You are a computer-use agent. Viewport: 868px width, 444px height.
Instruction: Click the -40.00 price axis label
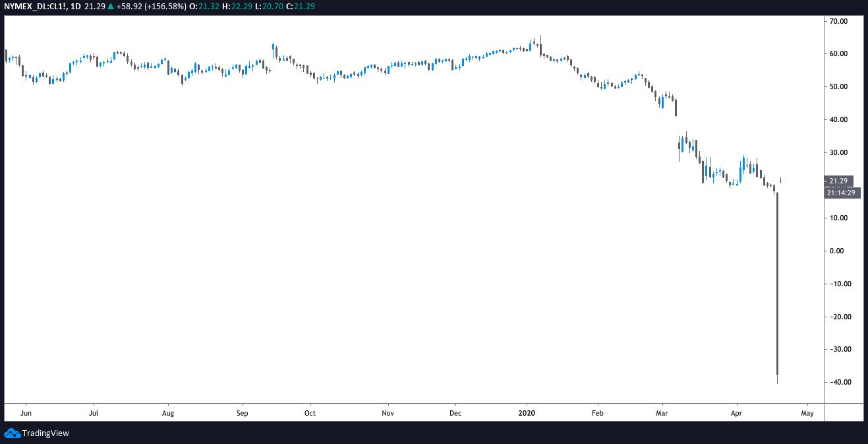click(837, 383)
